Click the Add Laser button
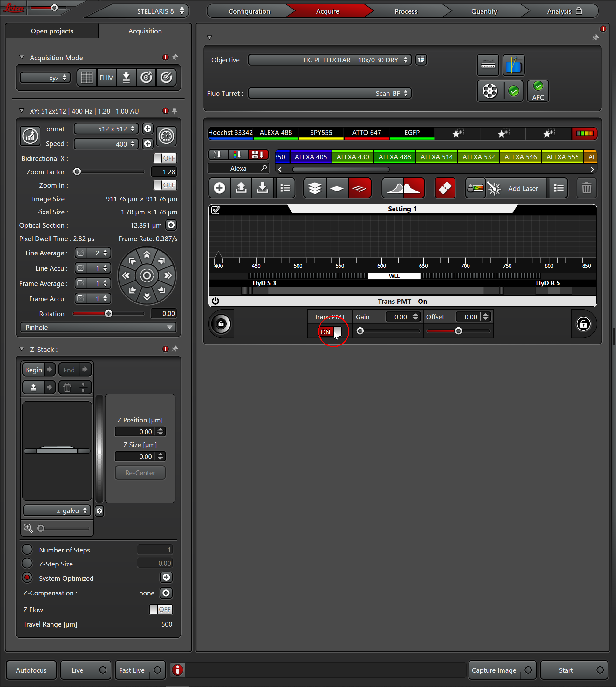The image size is (616, 687). pyautogui.click(x=516, y=188)
